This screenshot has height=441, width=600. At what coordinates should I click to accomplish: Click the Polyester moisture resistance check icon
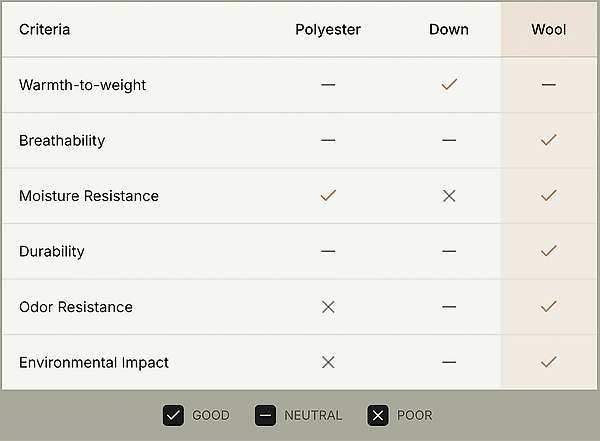tap(328, 196)
